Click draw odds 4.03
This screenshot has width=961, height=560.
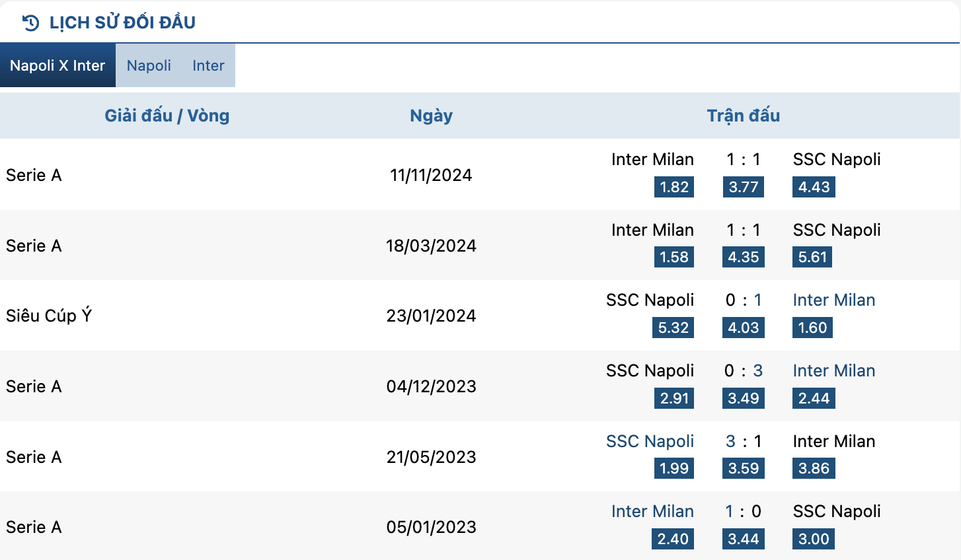tap(744, 328)
